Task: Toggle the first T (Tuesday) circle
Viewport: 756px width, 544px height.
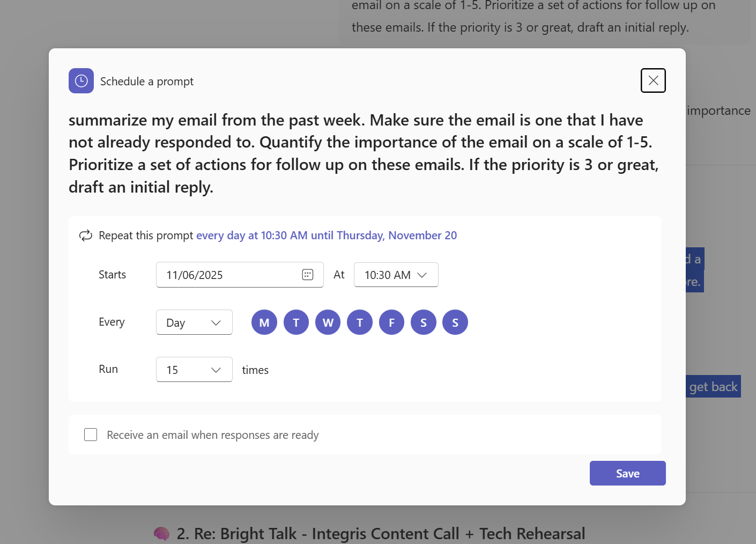Action: click(296, 322)
